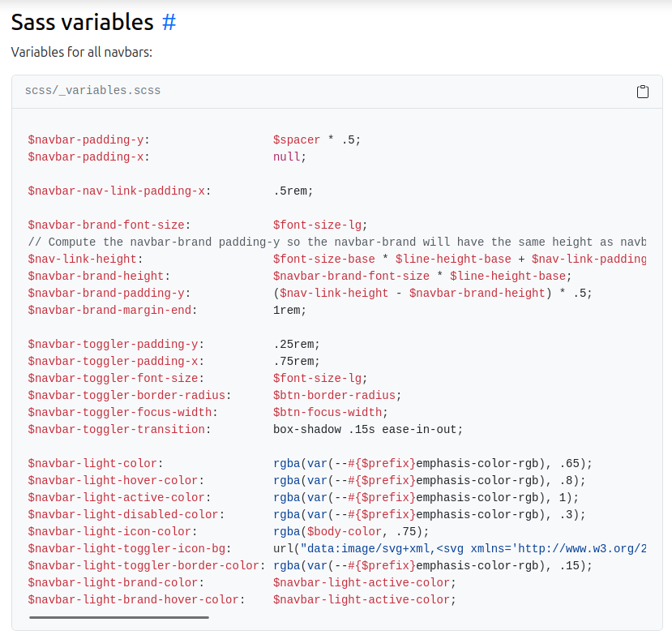This screenshot has width=672, height=635.
Task: Select the scss/_variables.scss file name
Action: (92, 91)
